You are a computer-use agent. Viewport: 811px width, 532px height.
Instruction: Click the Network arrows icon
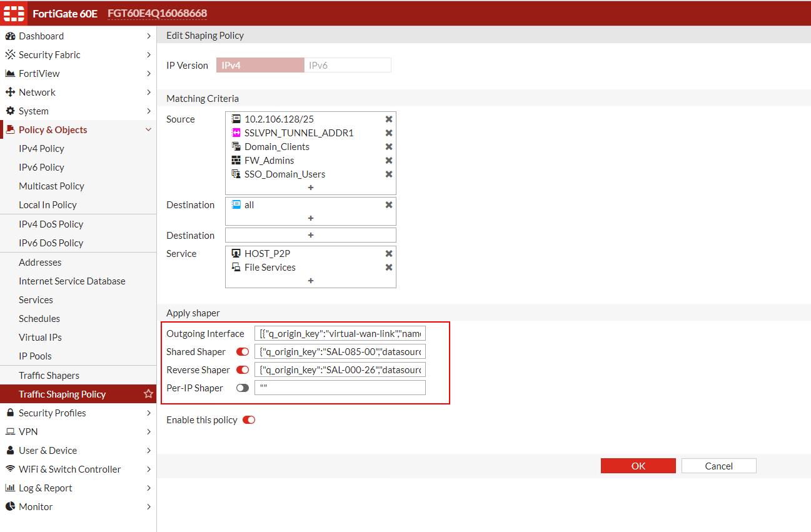coord(10,93)
